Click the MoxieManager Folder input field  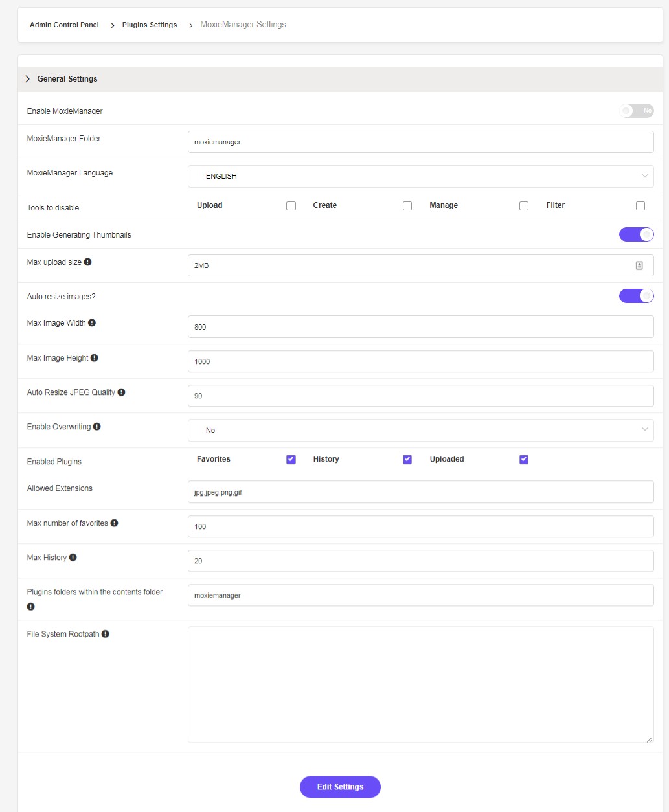(x=421, y=142)
